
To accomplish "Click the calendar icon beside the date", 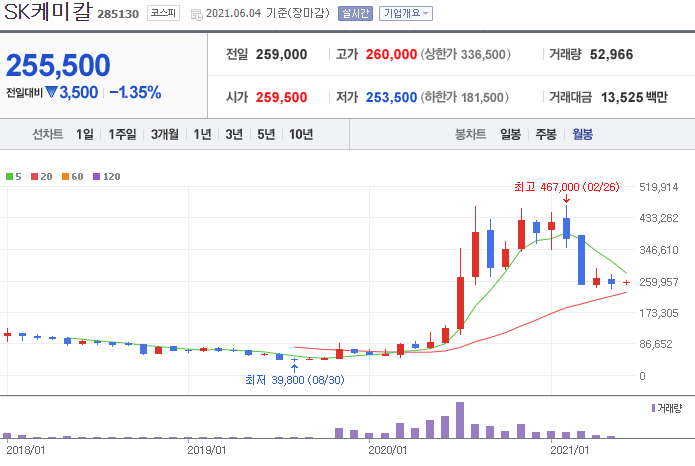I will coord(196,15).
